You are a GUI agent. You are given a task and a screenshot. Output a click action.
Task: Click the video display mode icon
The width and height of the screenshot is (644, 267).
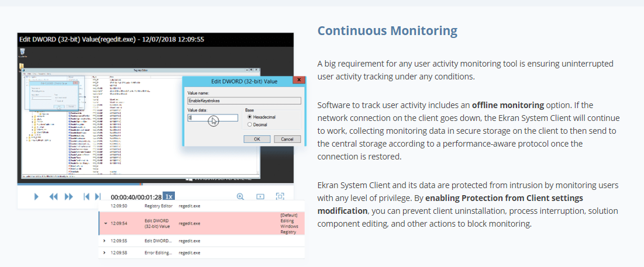click(260, 196)
